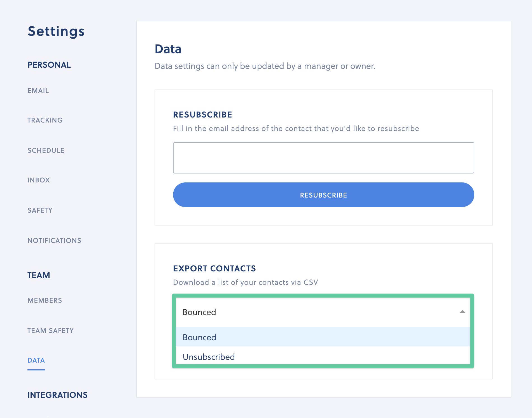Viewport: 532px width, 418px height.
Task: Collapse the export contacts dropdown arrow
Action: (x=462, y=312)
